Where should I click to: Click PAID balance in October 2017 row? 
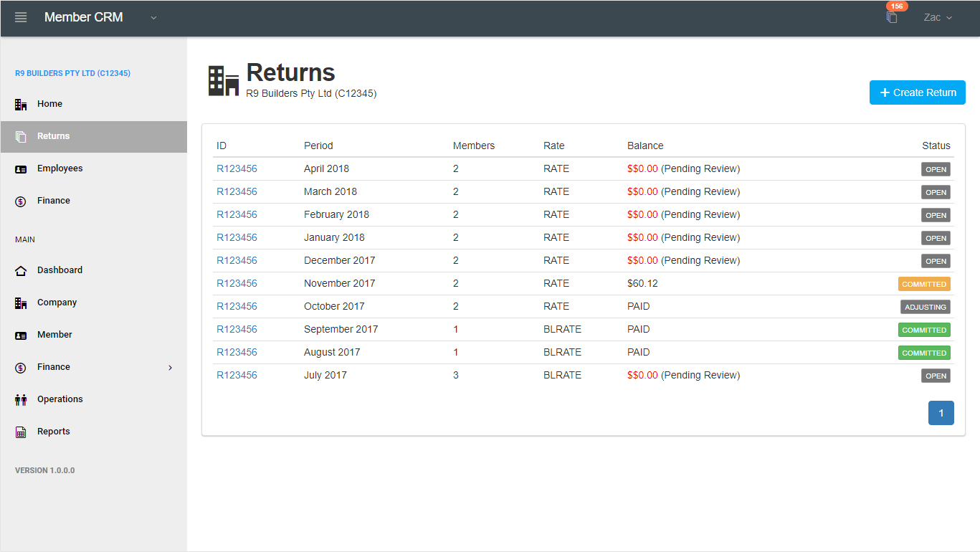(x=639, y=306)
